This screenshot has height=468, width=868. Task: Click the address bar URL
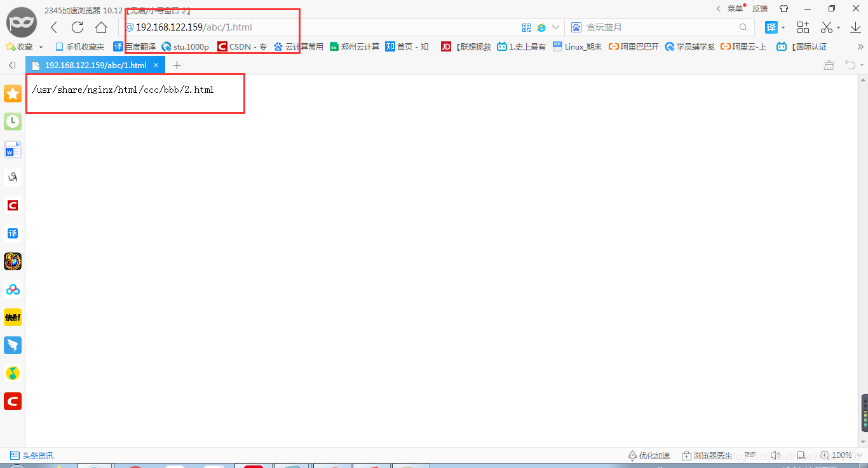pyautogui.click(x=194, y=27)
